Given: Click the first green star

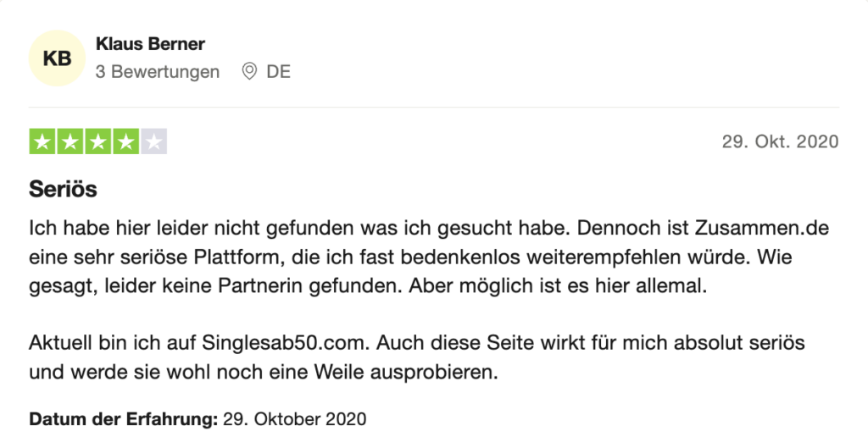Looking at the screenshot, I should [42, 142].
